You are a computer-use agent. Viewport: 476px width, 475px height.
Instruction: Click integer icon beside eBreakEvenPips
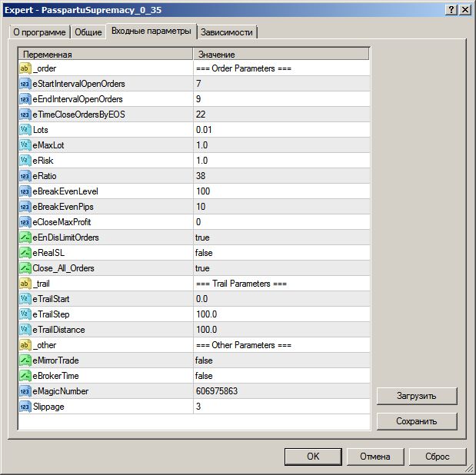25,207
